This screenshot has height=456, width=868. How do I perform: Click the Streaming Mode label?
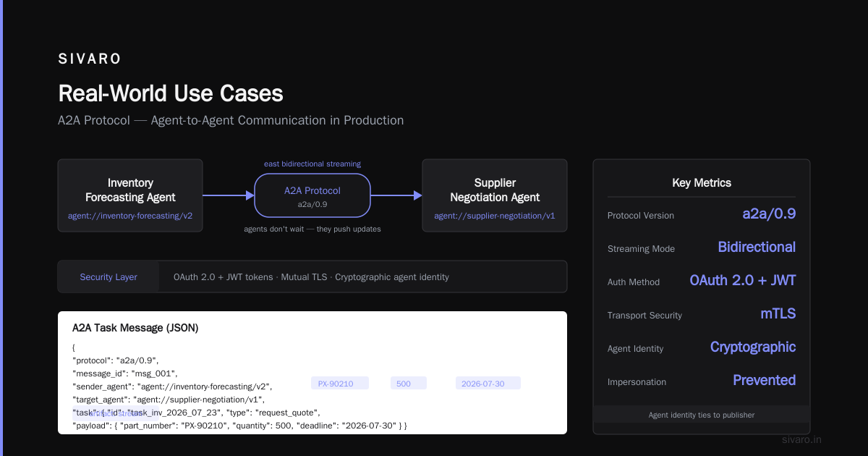point(641,249)
